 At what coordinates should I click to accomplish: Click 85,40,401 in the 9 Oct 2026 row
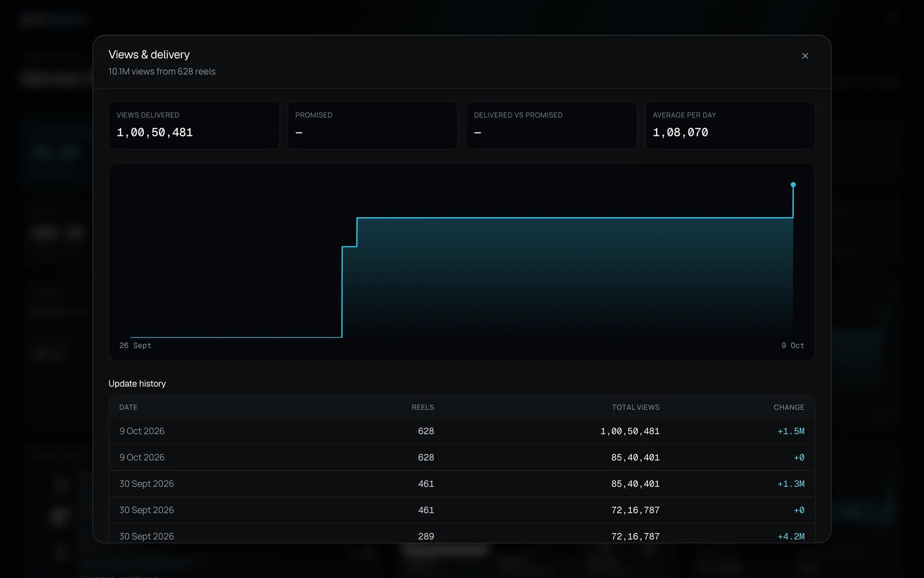pyautogui.click(x=635, y=457)
